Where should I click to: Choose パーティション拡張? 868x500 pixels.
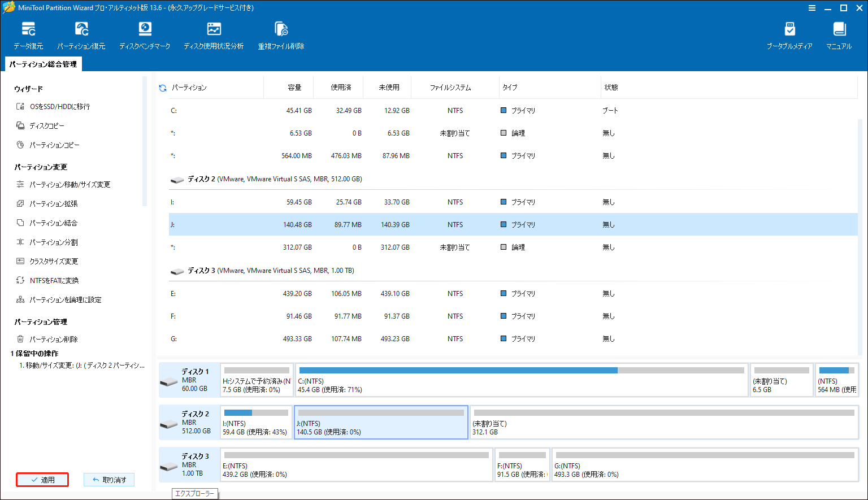click(x=47, y=203)
